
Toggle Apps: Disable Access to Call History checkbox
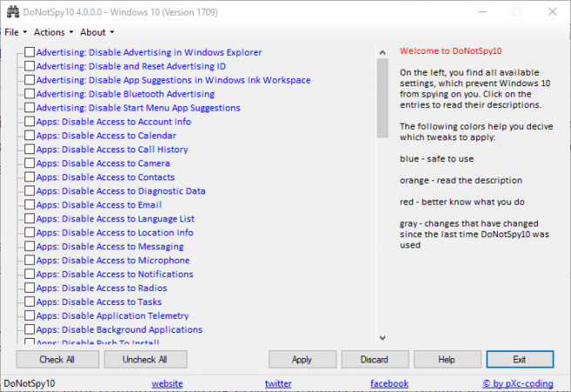point(30,149)
